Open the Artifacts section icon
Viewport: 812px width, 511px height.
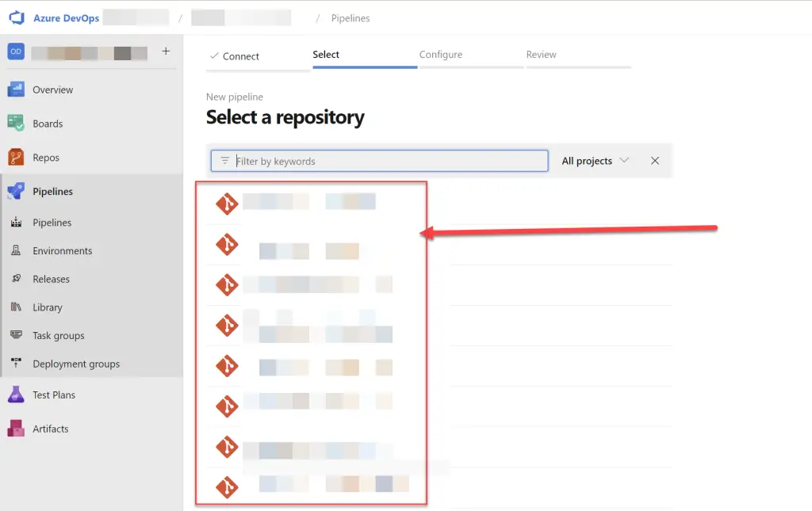click(16, 429)
